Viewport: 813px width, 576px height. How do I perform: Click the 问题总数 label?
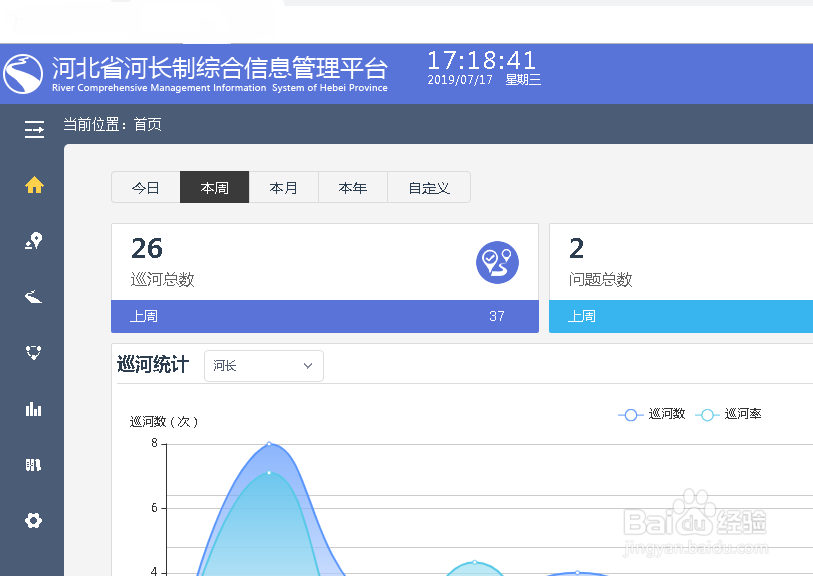point(600,279)
